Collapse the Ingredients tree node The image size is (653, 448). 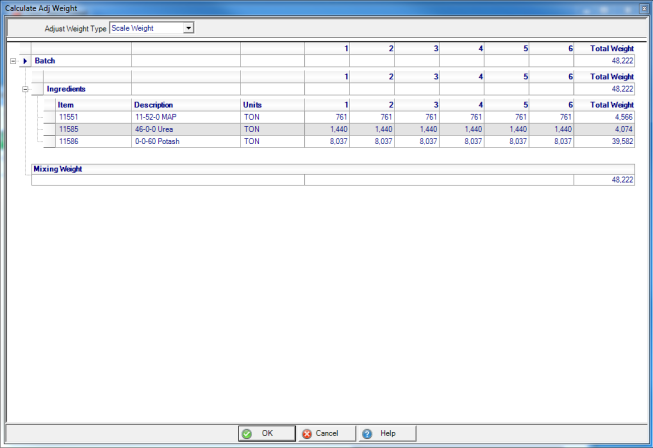coord(25,89)
